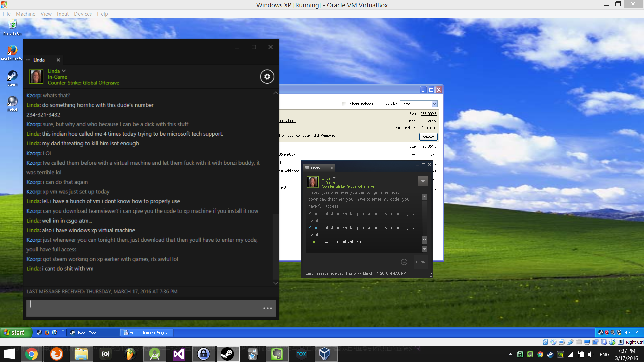Open View menu in VirtualBox
The image size is (644, 362).
46,14
